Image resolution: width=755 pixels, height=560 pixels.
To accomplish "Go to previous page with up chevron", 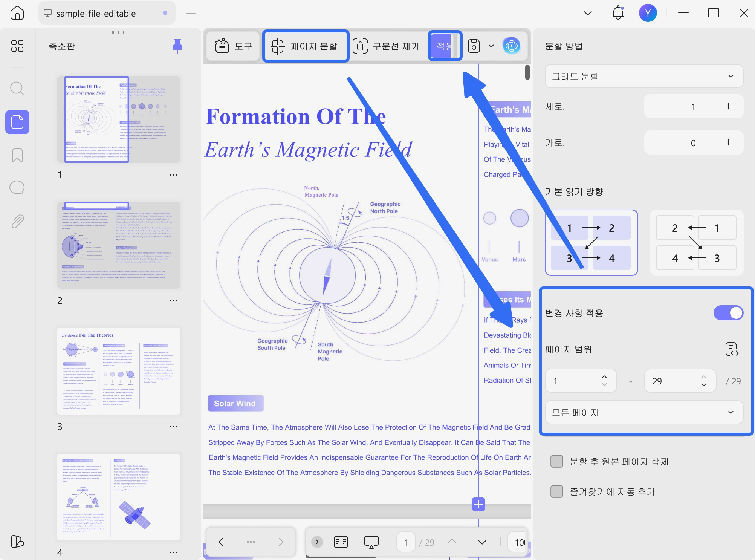I will [x=452, y=542].
